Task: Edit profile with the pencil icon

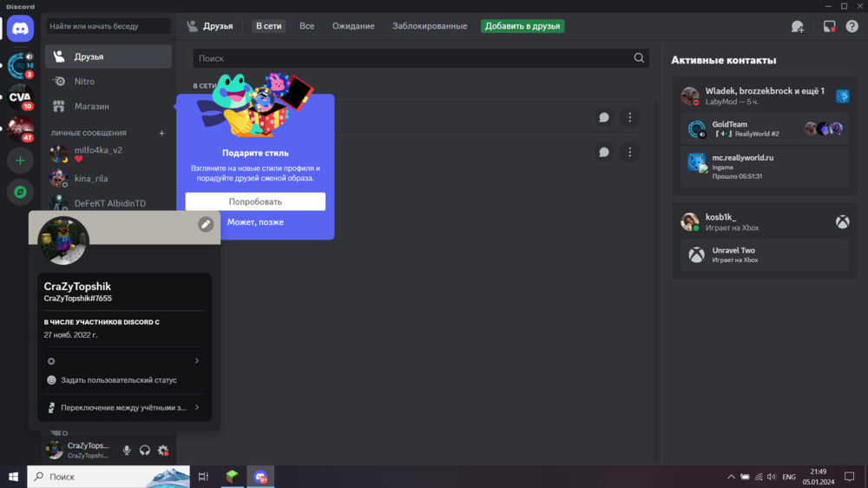Action: (x=206, y=224)
